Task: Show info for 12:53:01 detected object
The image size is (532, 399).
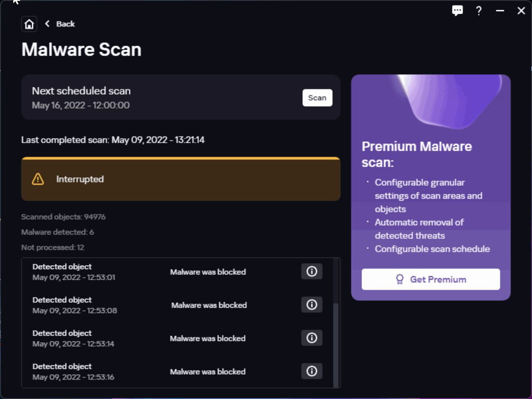Action: 312,271
